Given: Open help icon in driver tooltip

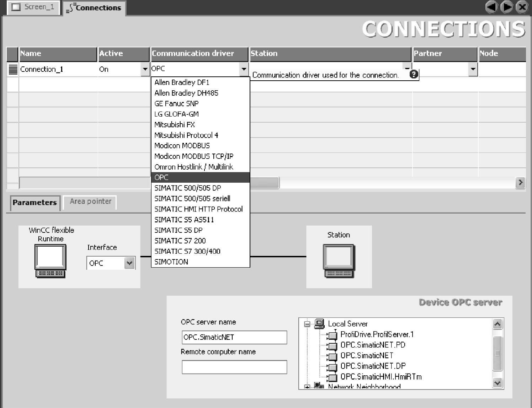Looking at the screenshot, I should point(414,74).
